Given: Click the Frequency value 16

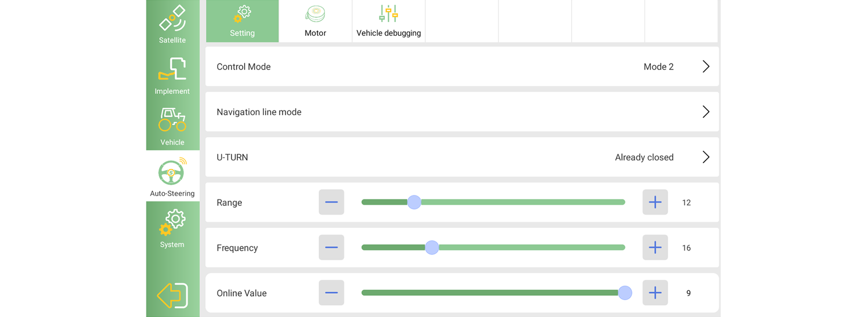Looking at the screenshot, I should (686, 248).
